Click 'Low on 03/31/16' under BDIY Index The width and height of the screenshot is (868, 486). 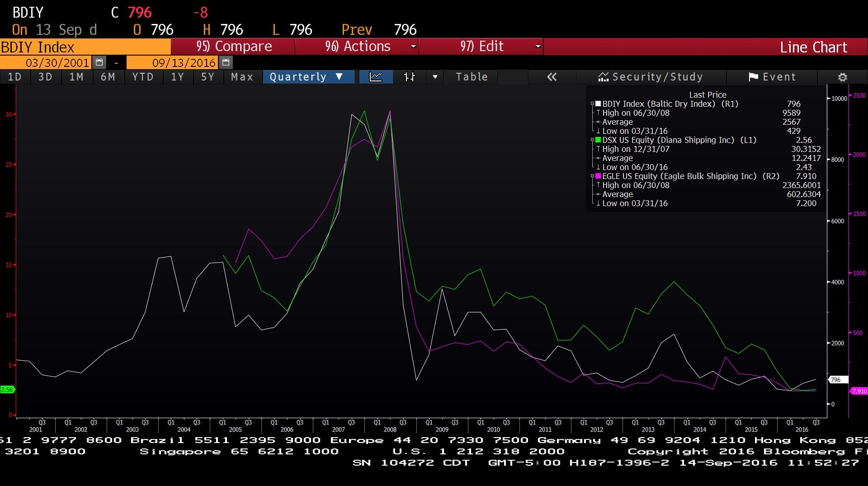635,131
